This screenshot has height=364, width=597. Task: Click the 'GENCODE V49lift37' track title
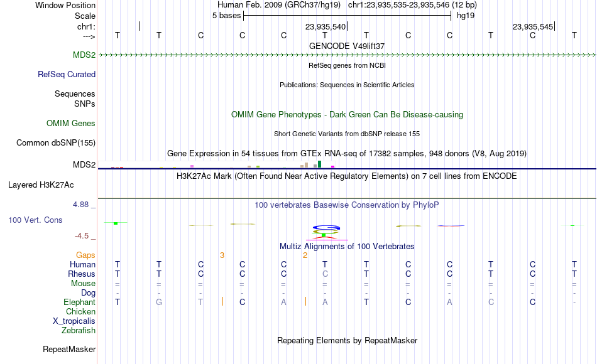pyautogui.click(x=347, y=46)
